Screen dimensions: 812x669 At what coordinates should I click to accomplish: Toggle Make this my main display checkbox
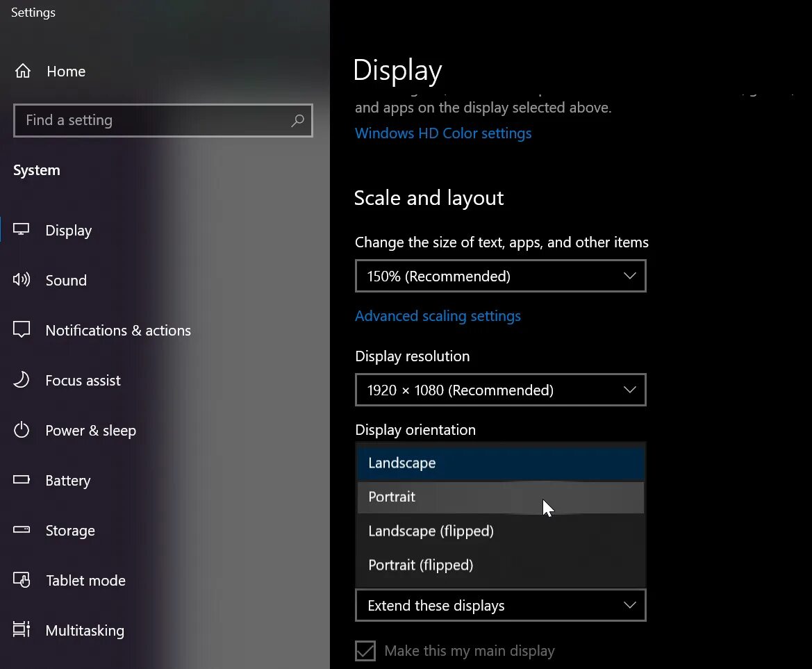pyautogui.click(x=365, y=651)
